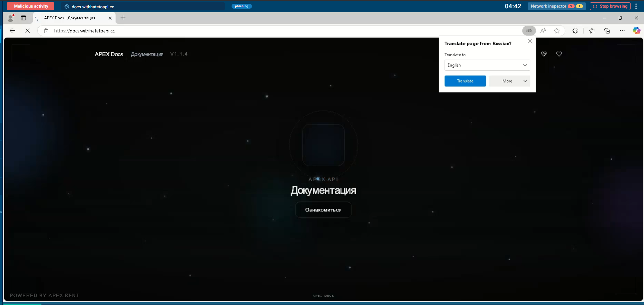Open the sandbox three-dot options menu
Screen dimensions: 644x305
coord(636,6)
